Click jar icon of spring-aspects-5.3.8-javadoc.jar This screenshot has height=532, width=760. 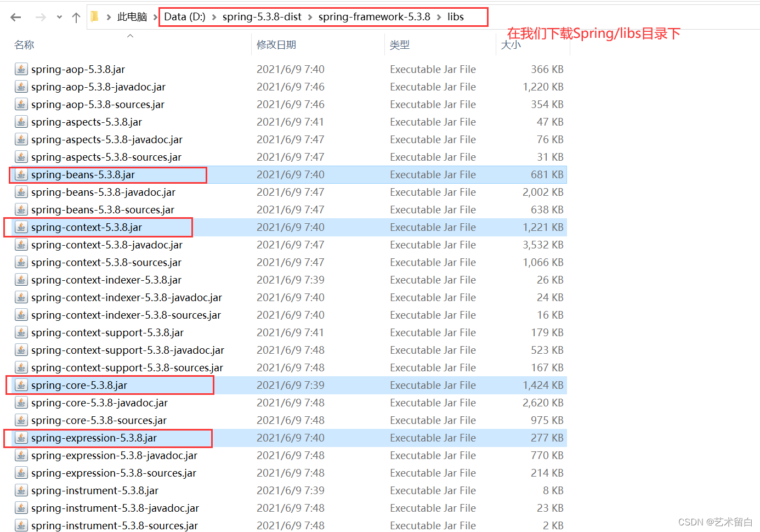click(21, 139)
